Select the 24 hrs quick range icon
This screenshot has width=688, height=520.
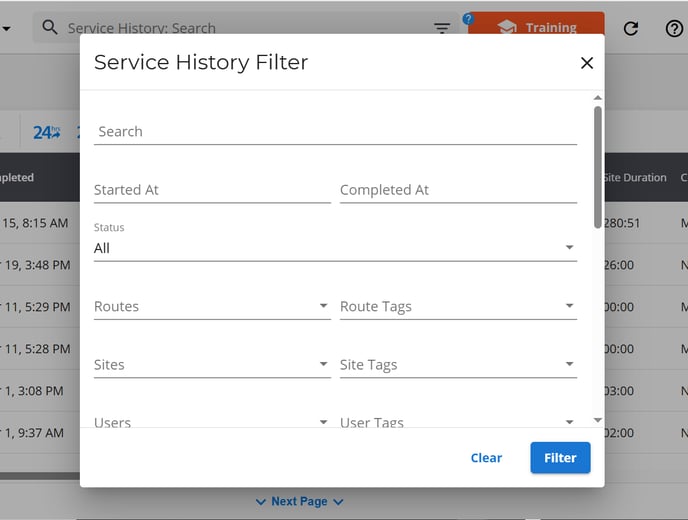point(47,132)
